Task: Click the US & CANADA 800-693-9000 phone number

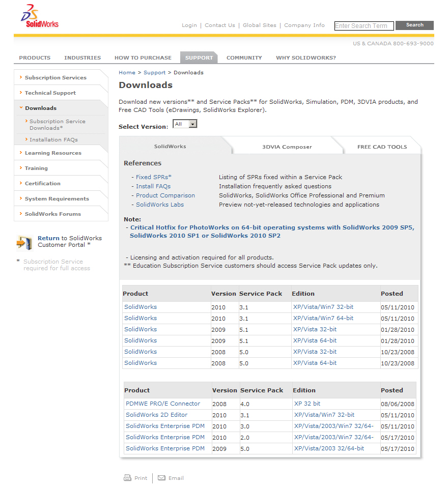Action: point(393,43)
